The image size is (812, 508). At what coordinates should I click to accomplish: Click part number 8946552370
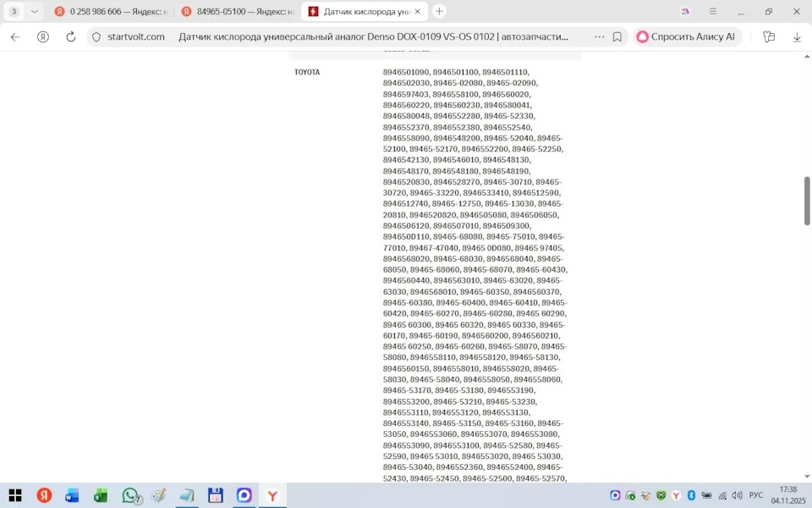tap(406, 127)
